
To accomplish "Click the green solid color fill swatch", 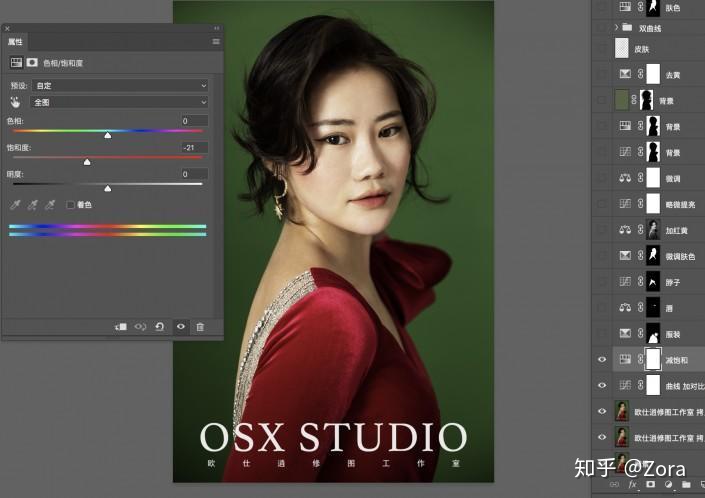I will tap(621, 100).
